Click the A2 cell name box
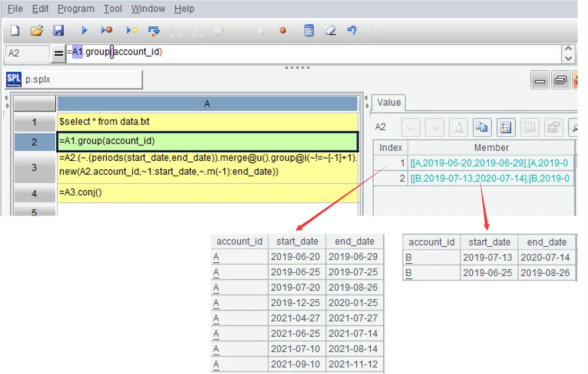 tap(27, 53)
